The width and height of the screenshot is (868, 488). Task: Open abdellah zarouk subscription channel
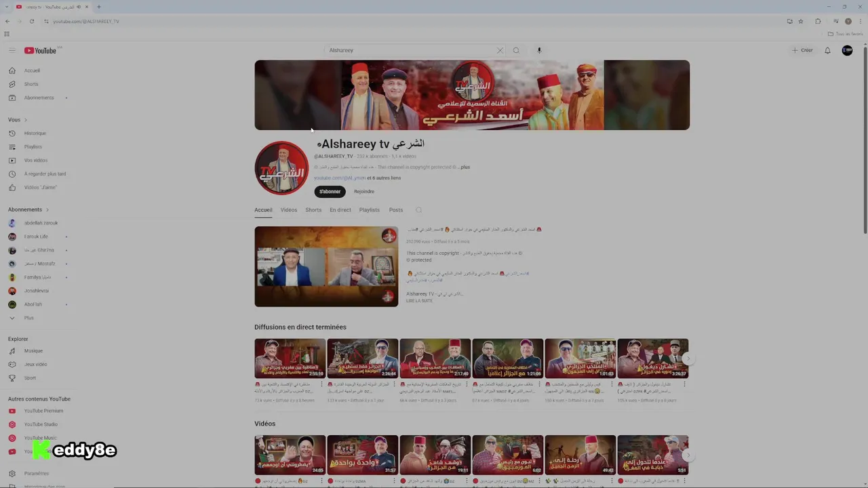tap(41, 223)
